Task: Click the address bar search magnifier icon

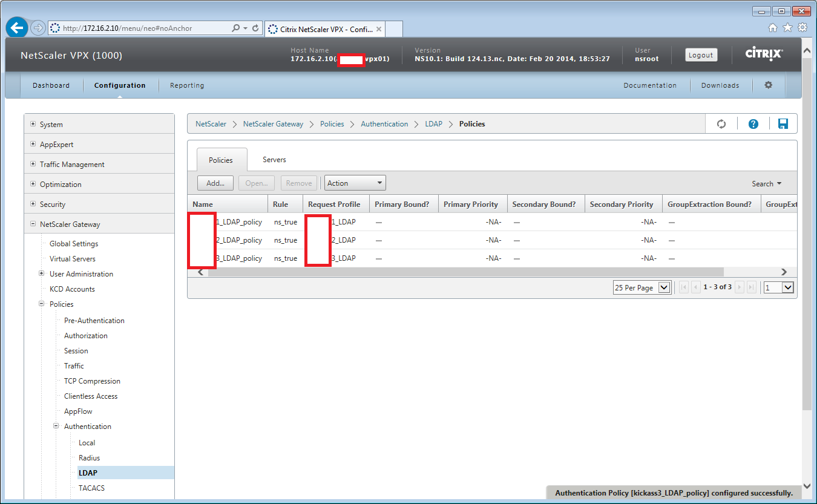Action: pyautogui.click(x=236, y=28)
